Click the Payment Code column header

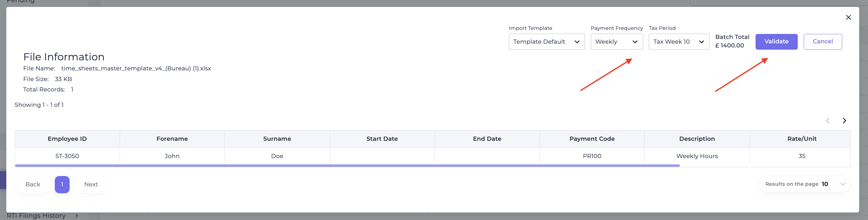point(592,139)
